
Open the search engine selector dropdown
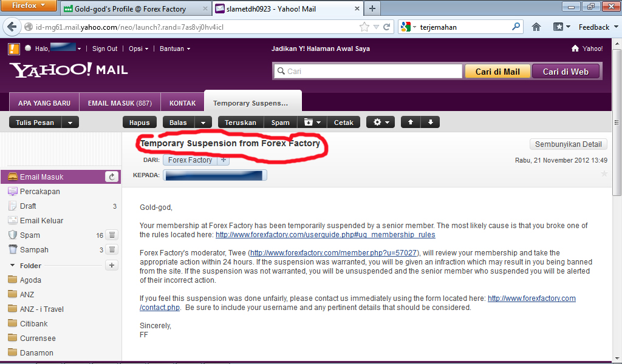[414, 27]
